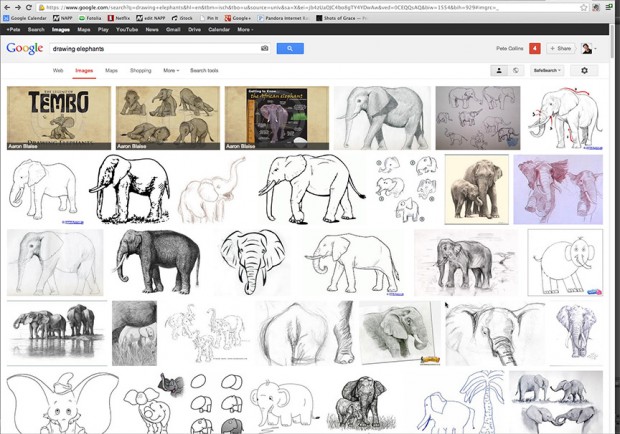Screen dimensions: 620x434
Task: Expand the More dropdown under search box
Action: [171, 70]
